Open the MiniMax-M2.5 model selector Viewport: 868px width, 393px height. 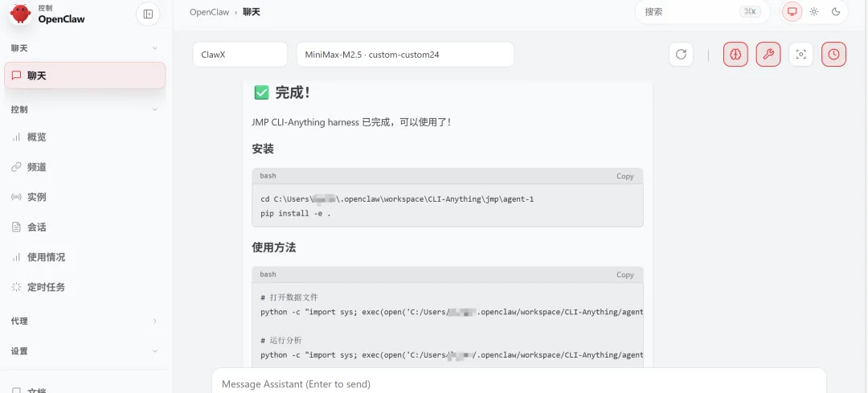coord(405,54)
